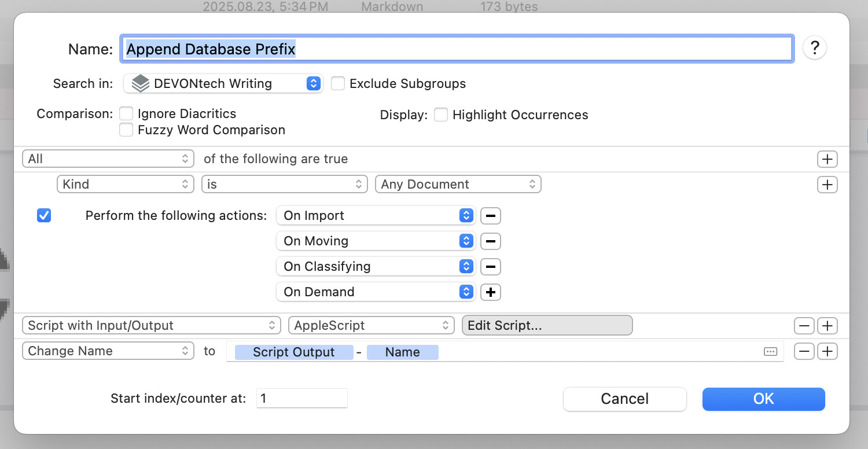The image size is (868, 449).
Task: Uncheck Perform the following actions
Action: (43, 216)
